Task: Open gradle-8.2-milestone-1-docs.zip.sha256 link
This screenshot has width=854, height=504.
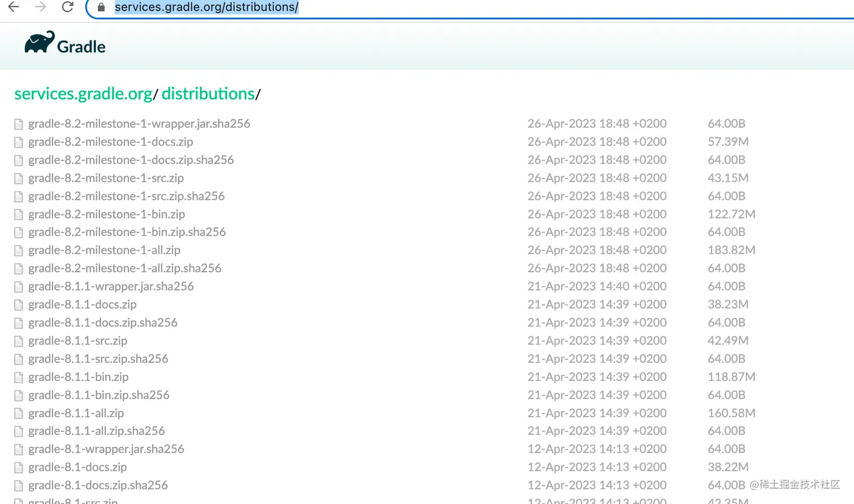Action: [131, 160]
